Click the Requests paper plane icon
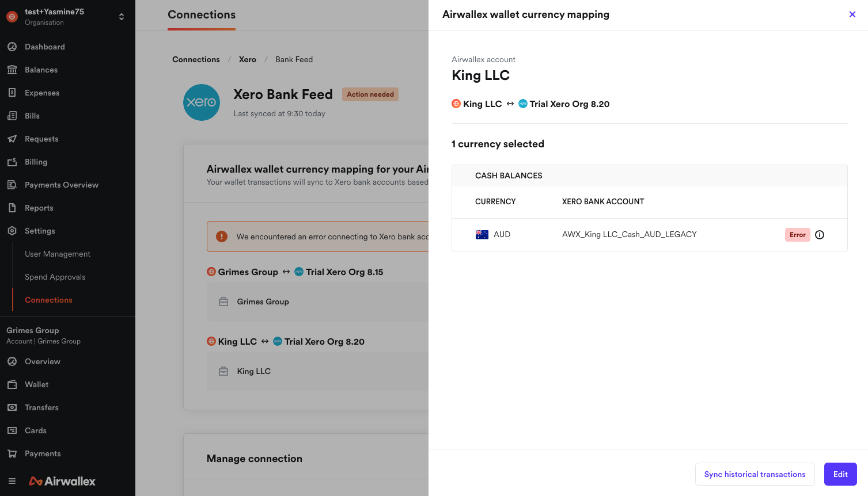The height and width of the screenshot is (496, 868). tap(12, 139)
